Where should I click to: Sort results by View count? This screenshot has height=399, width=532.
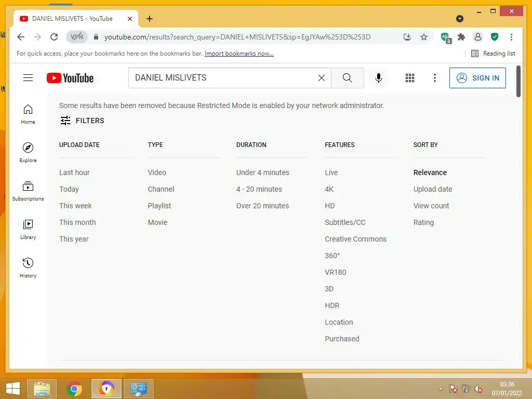431,206
